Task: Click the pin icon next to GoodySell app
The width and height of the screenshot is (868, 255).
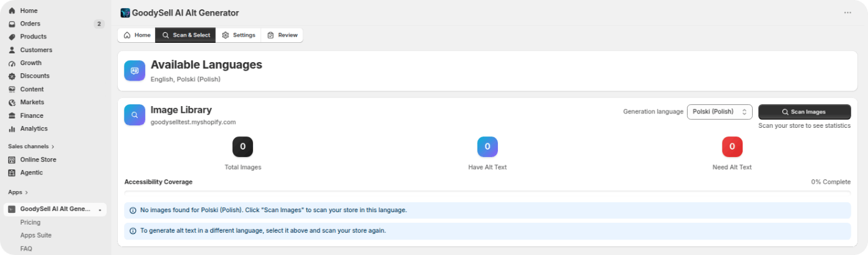Action: click(x=100, y=210)
